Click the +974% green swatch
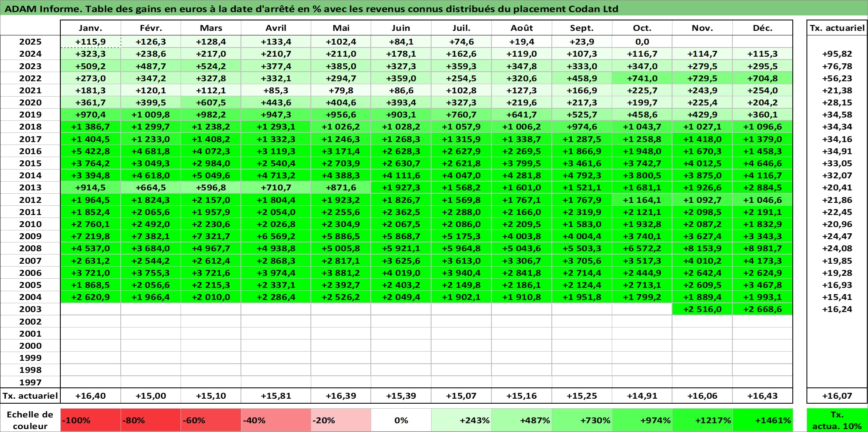The image size is (868, 432). click(x=642, y=420)
